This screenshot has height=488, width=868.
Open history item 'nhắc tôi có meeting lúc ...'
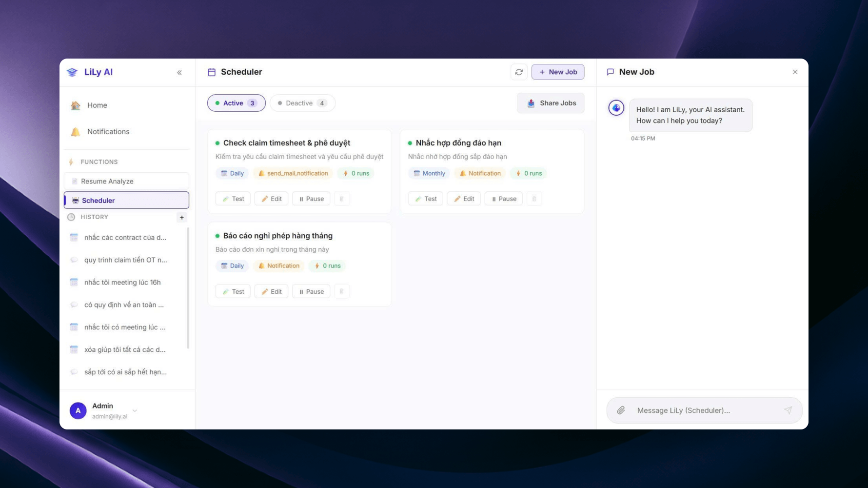coord(125,327)
